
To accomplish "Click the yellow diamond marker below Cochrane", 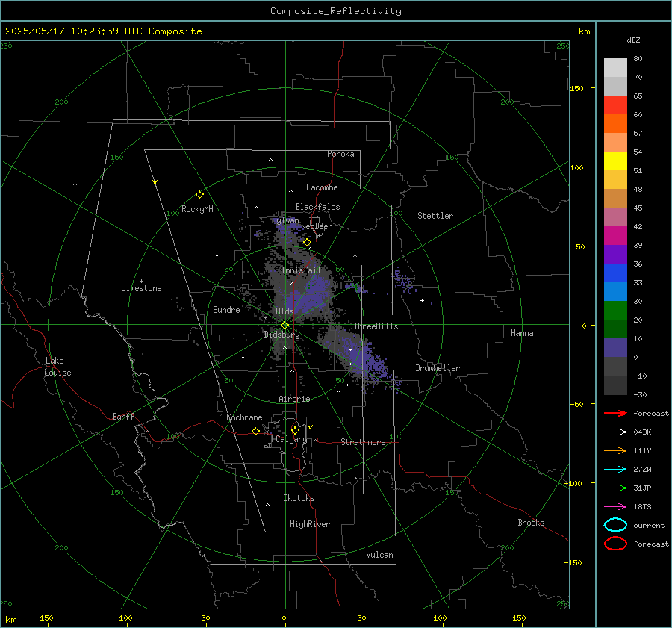I will [x=255, y=431].
